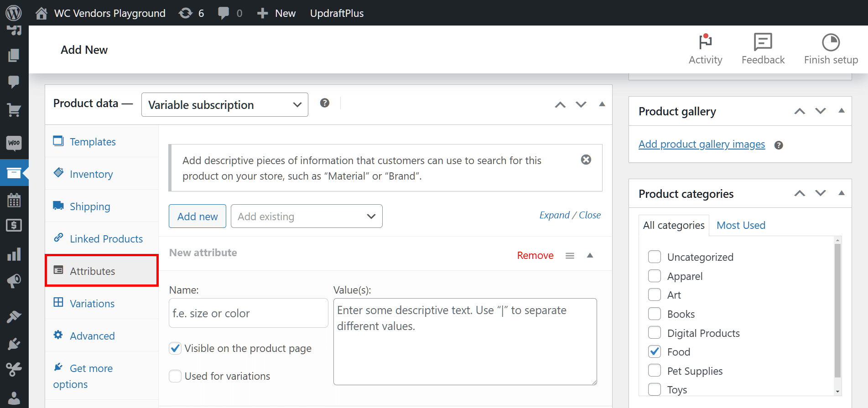
Task: Open the Variable subscription product type dropdown
Action: tap(224, 105)
